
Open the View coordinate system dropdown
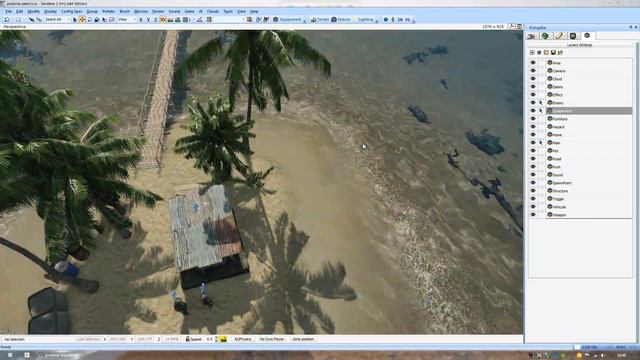click(127, 19)
